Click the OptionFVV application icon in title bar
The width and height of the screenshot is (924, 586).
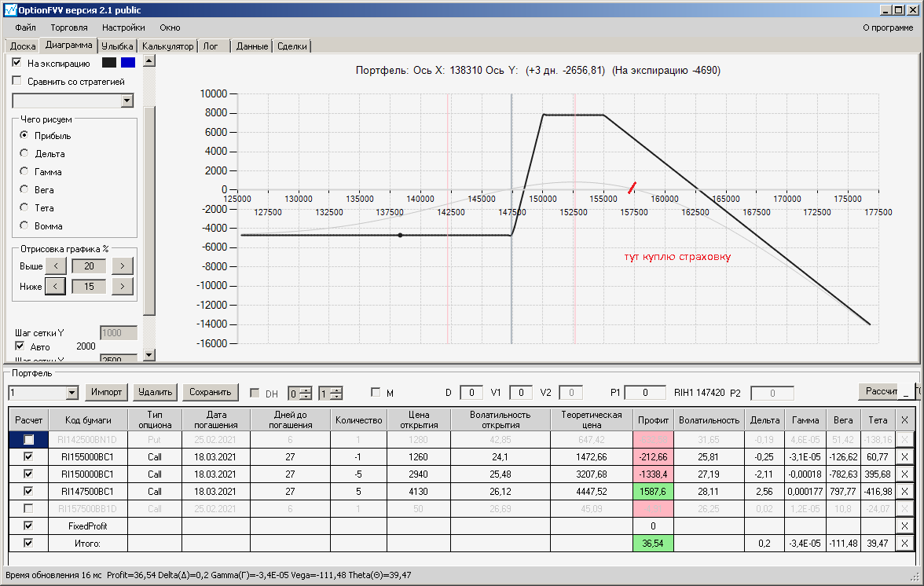tap(10, 9)
